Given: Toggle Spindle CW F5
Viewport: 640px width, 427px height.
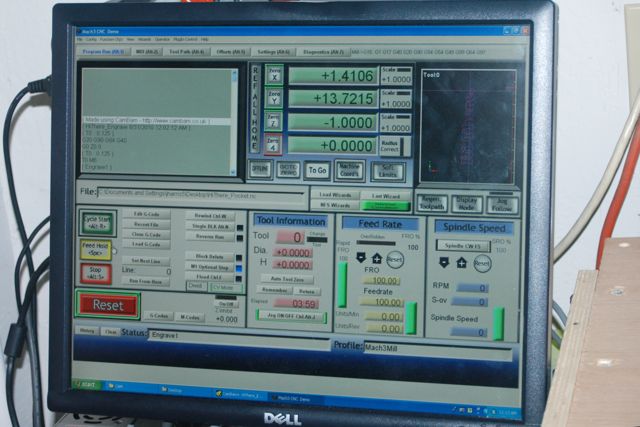Looking at the screenshot, I should click(463, 246).
